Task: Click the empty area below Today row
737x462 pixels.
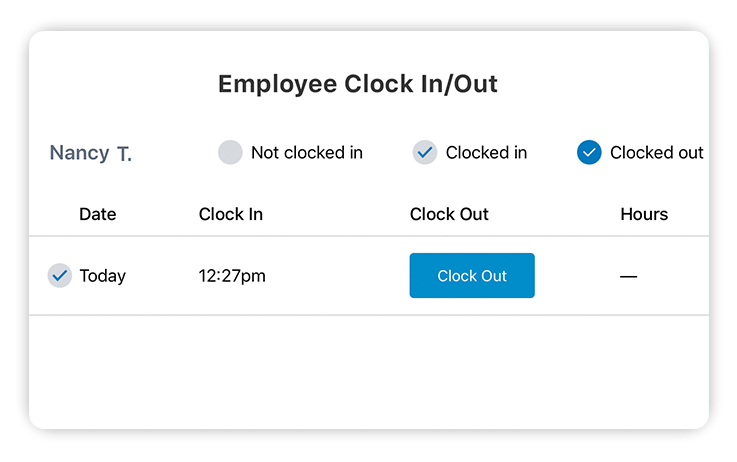Action: pyautogui.click(x=369, y=371)
